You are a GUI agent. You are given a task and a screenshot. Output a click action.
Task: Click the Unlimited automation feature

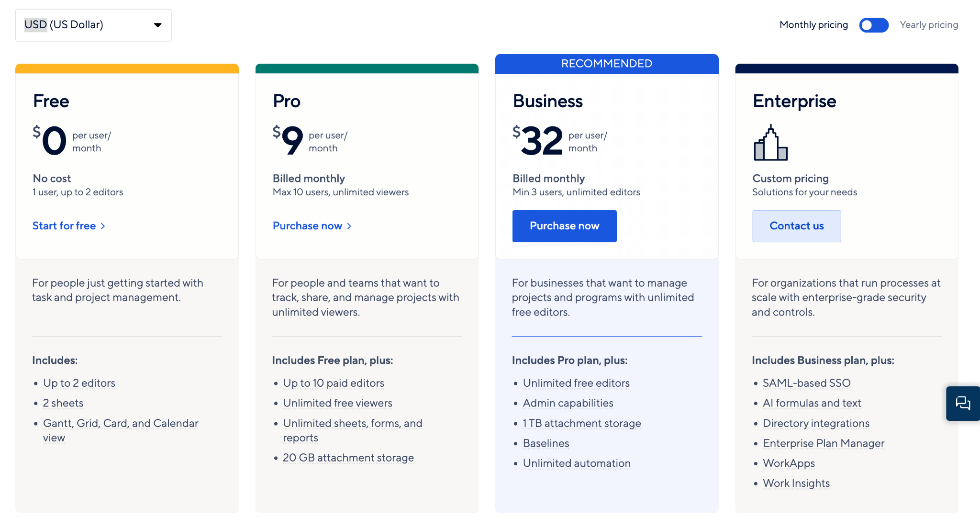(576, 463)
